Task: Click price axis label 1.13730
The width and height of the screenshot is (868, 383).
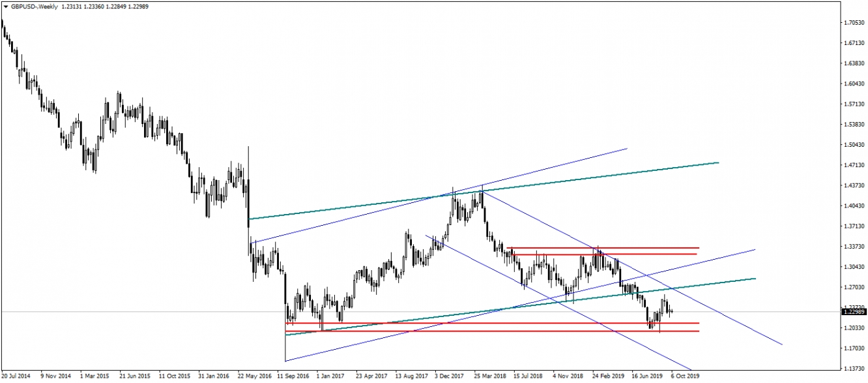Action: [853, 369]
